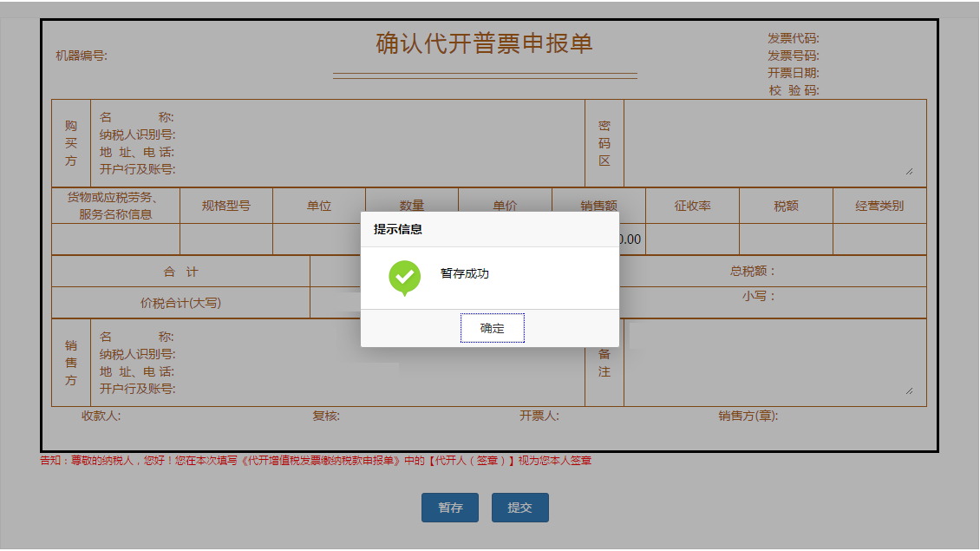The width and height of the screenshot is (980, 551).
Task: Click the empty 规格型号 cell in item row
Action: click(x=226, y=239)
